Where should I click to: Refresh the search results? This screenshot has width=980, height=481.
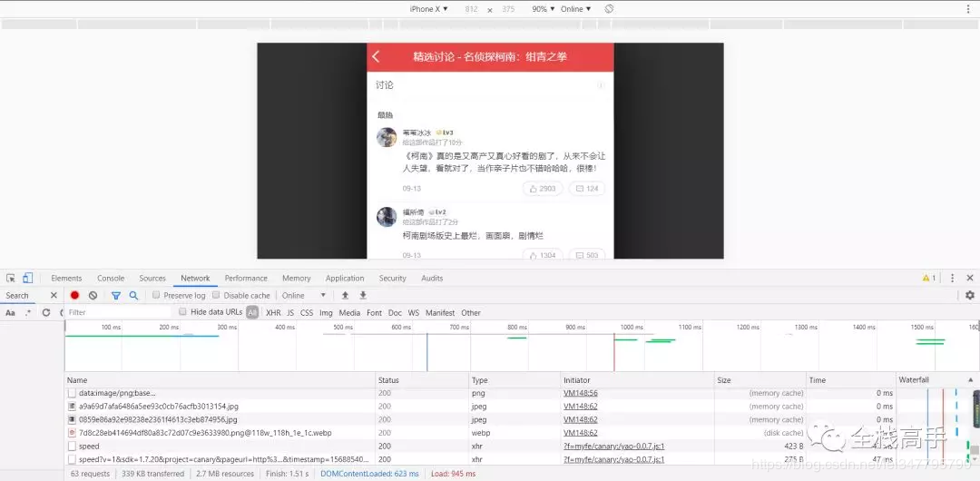[46, 313]
